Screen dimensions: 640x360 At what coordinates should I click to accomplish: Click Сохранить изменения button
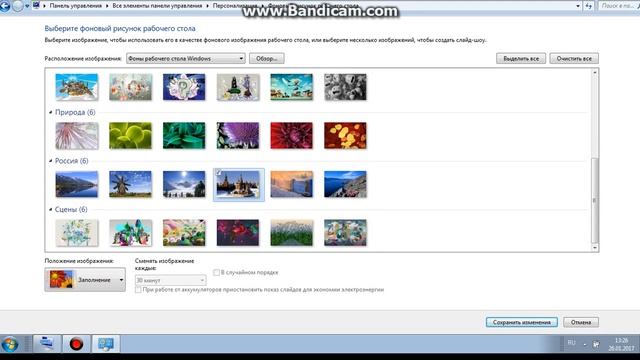coord(522,322)
